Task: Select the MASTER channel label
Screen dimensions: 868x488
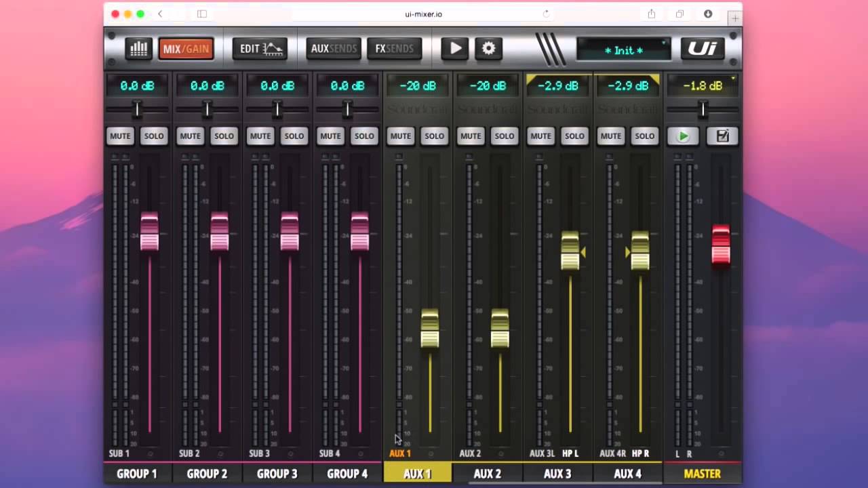Action: point(702,474)
